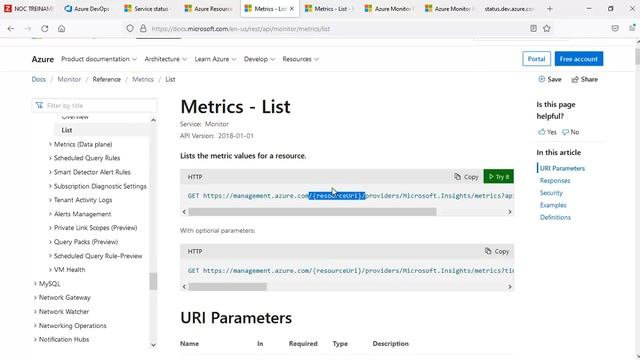Open the Architecture dropdown menu
The width and height of the screenshot is (640, 360).
point(165,59)
